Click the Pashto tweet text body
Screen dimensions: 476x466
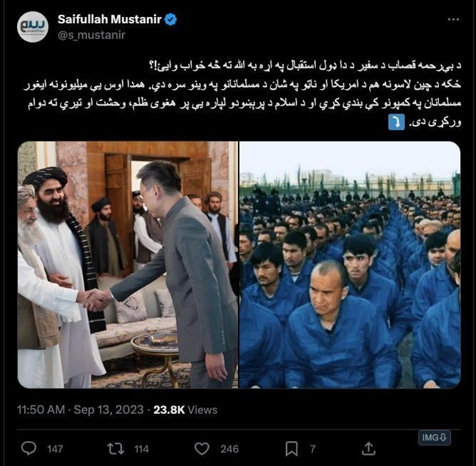(x=242, y=94)
